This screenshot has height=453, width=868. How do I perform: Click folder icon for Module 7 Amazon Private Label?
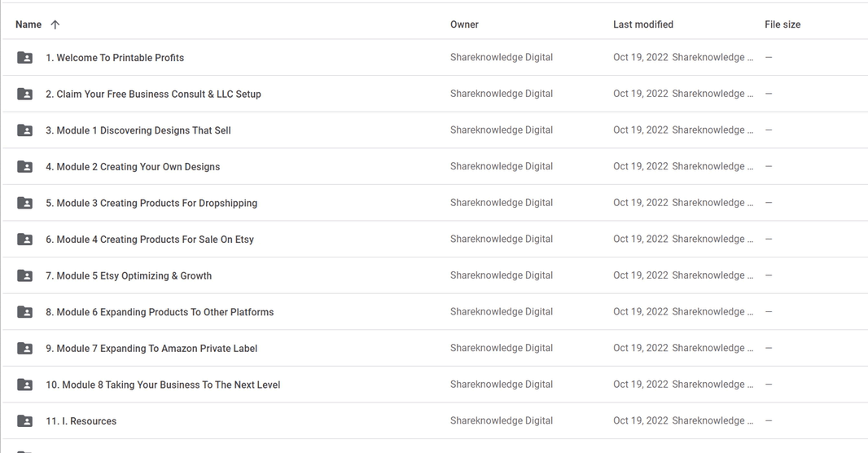25,349
